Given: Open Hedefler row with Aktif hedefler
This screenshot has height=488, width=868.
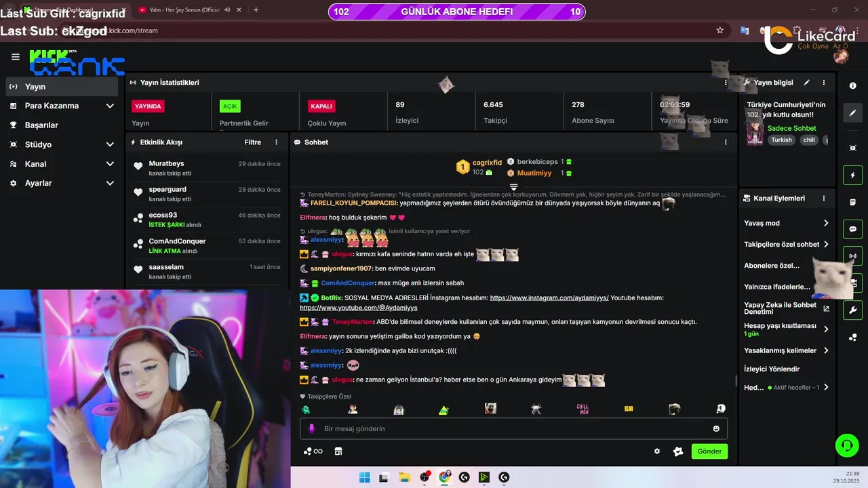Looking at the screenshot, I should pos(786,388).
